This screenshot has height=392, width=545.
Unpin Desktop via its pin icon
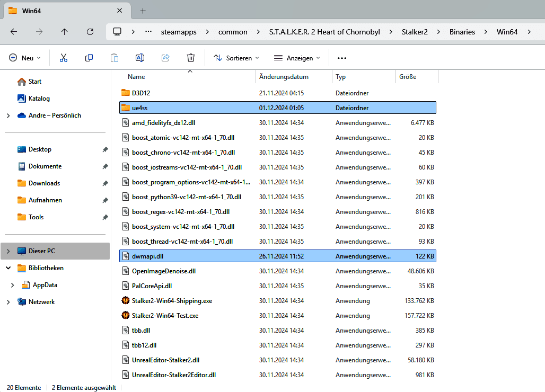[x=105, y=149]
